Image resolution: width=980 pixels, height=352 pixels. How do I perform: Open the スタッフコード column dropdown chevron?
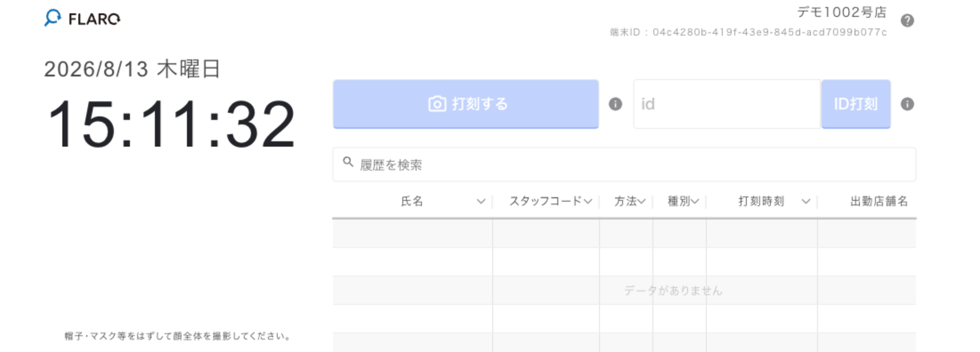coord(588,201)
